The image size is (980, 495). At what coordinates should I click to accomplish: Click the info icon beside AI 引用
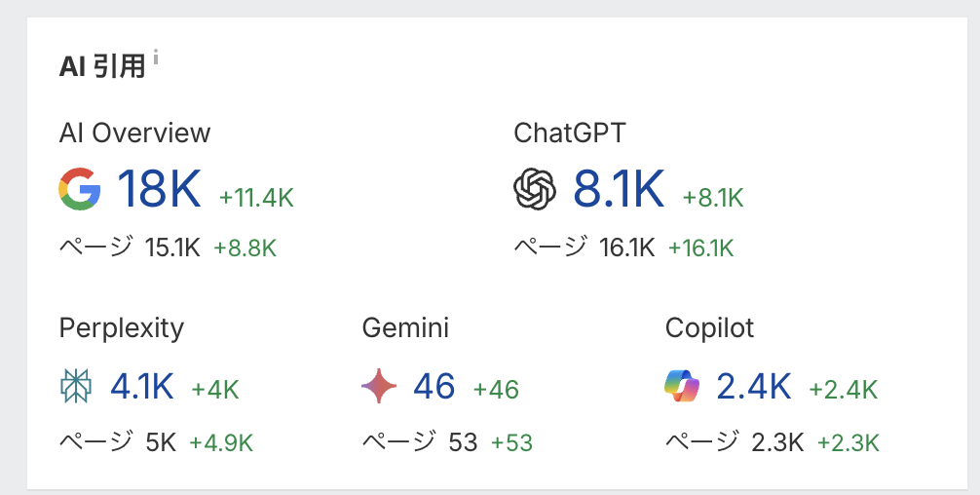coord(156,58)
